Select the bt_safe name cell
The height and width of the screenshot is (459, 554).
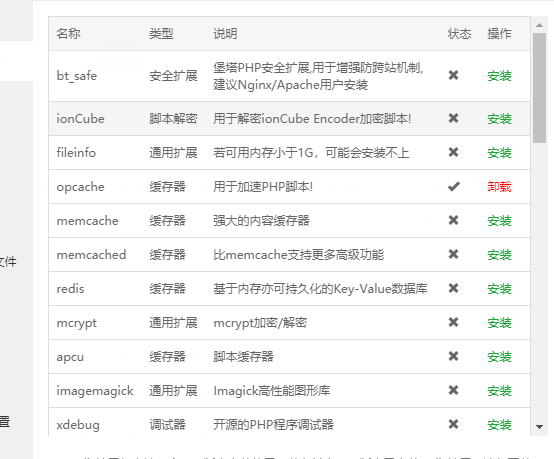(x=77, y=76)
